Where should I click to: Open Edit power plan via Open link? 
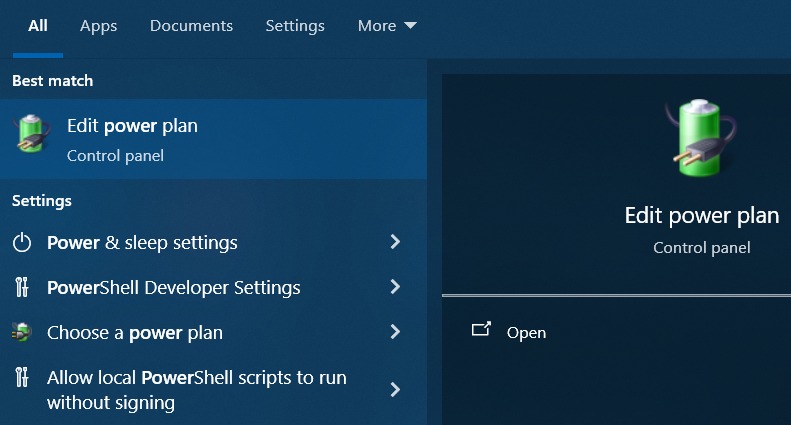tap(526, 333)
